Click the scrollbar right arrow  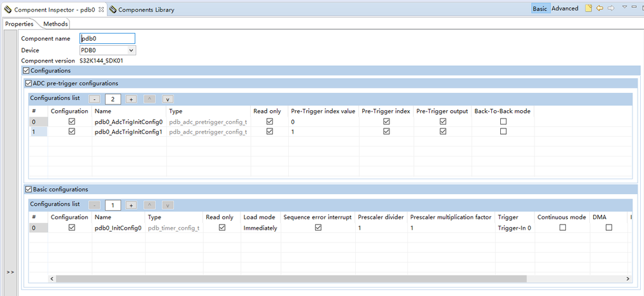628,279
